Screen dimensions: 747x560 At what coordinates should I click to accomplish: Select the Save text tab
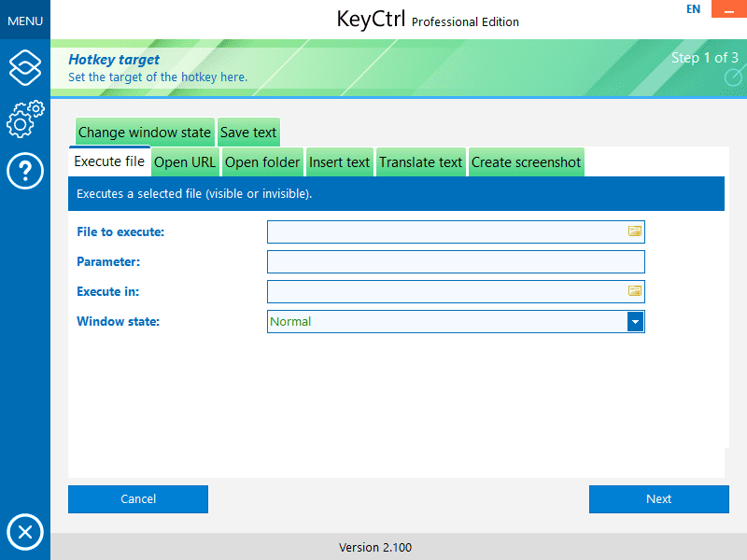pos(248,132)
